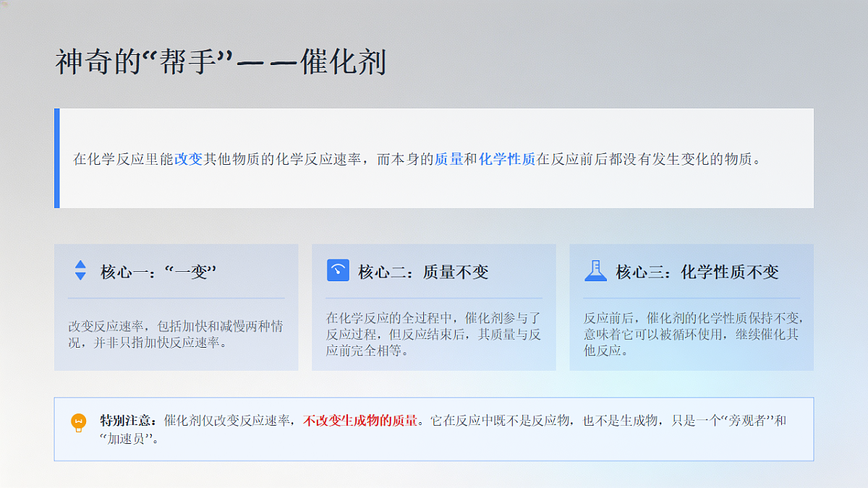Click the quoted word "旁观者"

tap(747, 420)
